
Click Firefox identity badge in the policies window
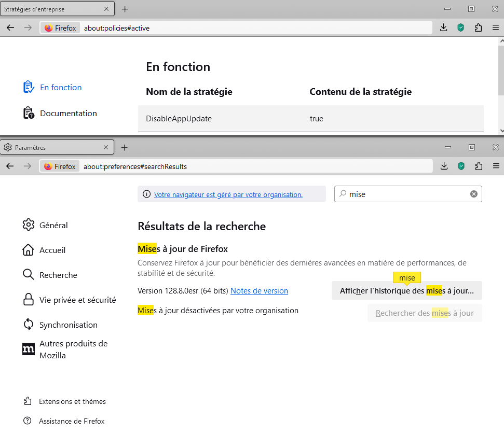(x=60, y=28)
